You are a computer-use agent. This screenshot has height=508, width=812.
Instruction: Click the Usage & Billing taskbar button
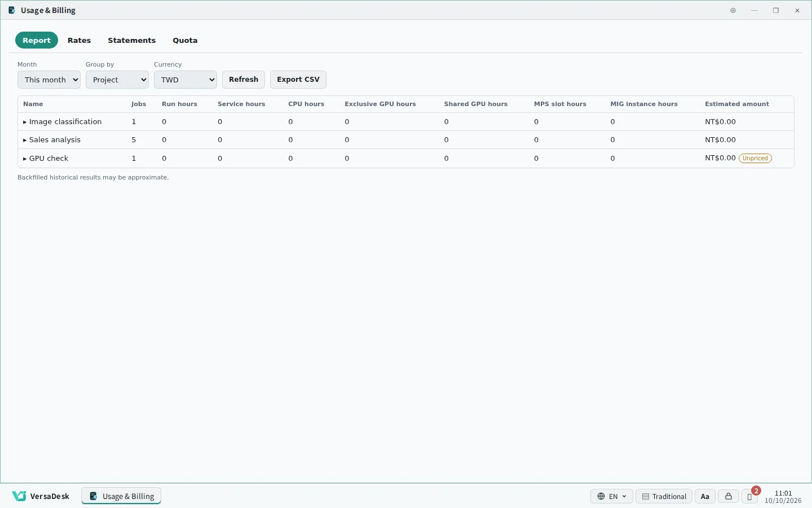pyautogui.click(x=121, y=496)
